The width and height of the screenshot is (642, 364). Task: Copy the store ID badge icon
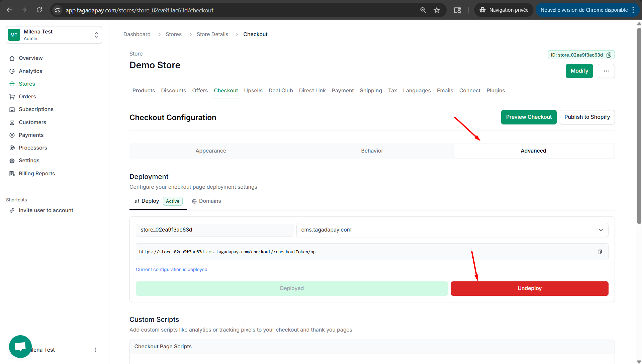coord(609,55)
